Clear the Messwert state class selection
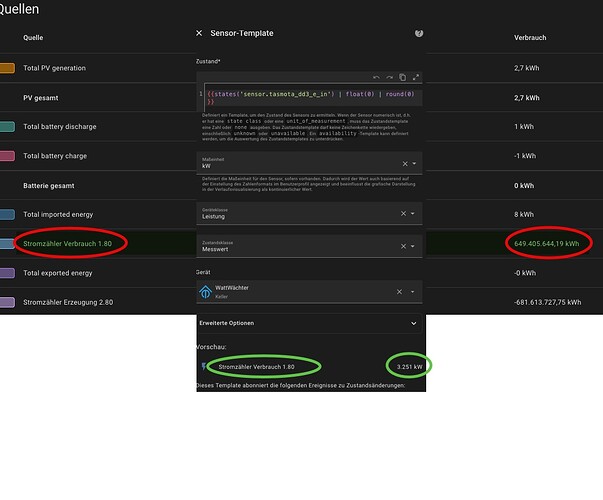This screenshot has height=500, width=603. (x=403, y=246)
